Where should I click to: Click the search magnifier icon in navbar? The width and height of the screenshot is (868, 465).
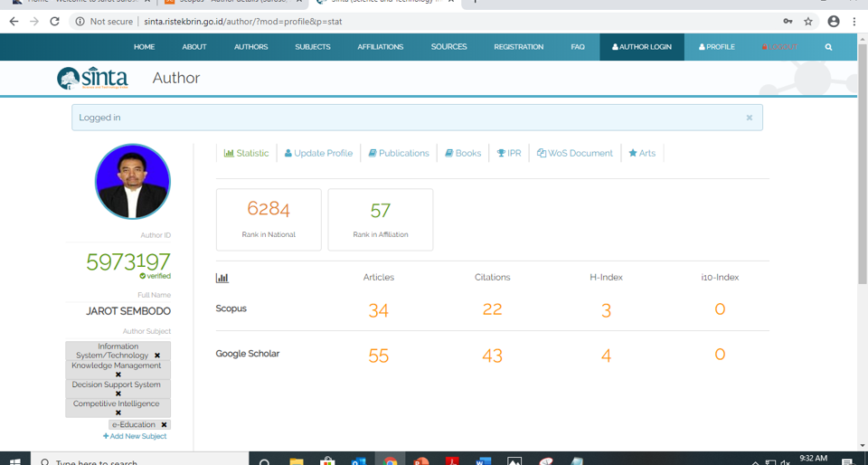[x=828, y=47]
